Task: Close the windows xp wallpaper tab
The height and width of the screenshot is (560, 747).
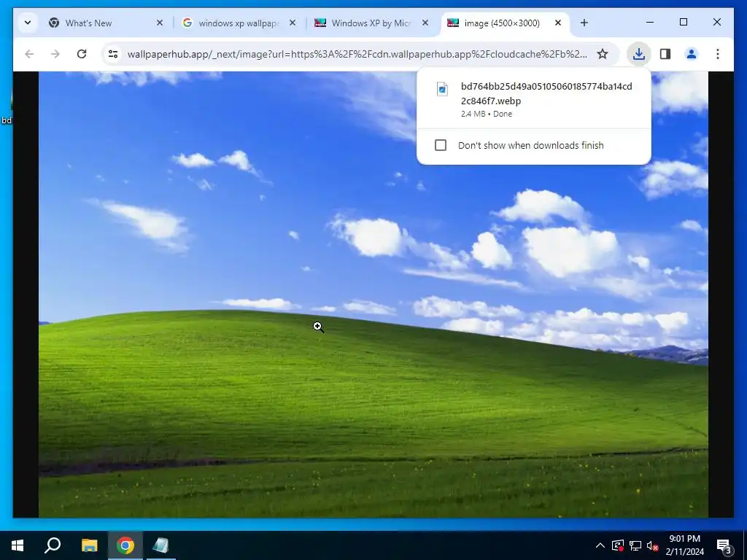Action: [293, 23]
